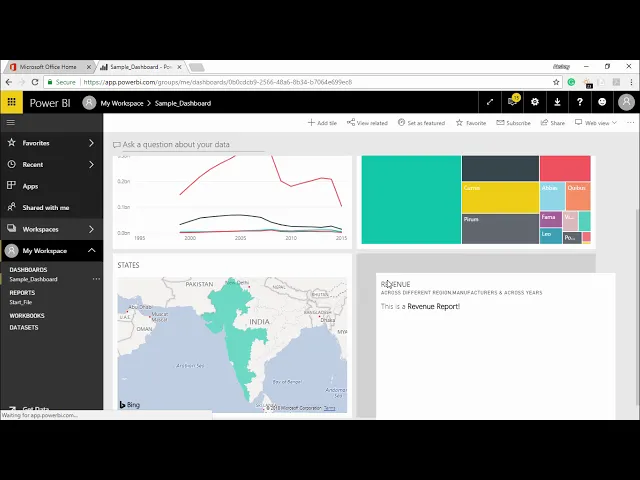This screenshot has height=480, width=640.
Task: Click the Ask a question input box
Action: click(x=189, y=144)
